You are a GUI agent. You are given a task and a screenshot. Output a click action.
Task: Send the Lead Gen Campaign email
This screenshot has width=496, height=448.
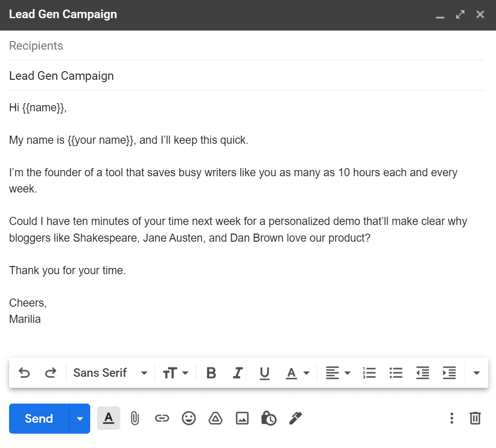tap(38, 418)
